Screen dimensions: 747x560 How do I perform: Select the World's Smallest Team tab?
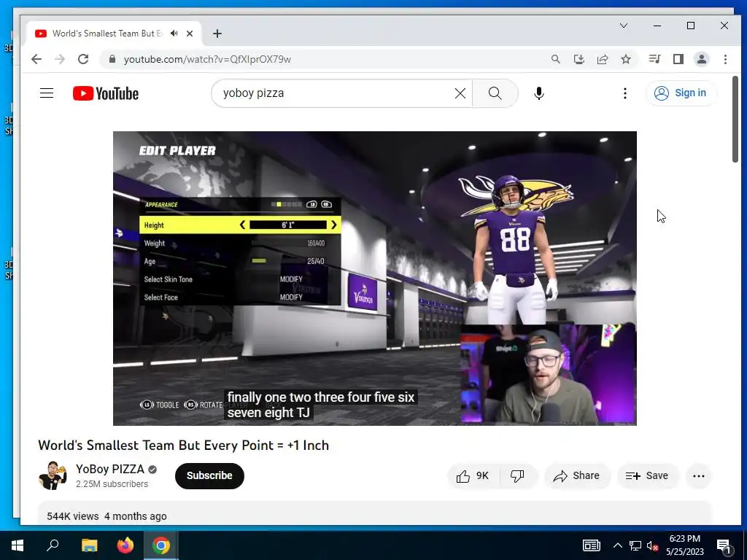point(113,34)
